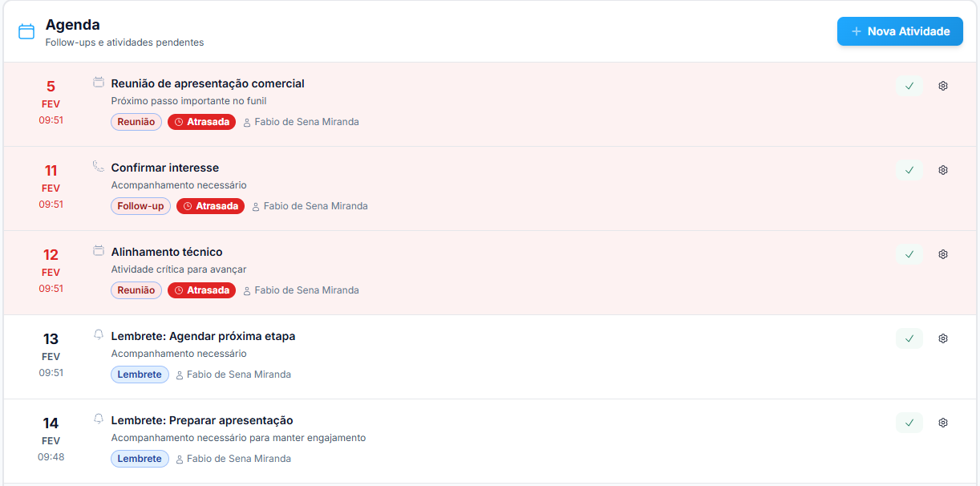Open settings gear for Preparar apresentação reminder
The height and width of the screenshot is (486, 980).
point(943,423)
